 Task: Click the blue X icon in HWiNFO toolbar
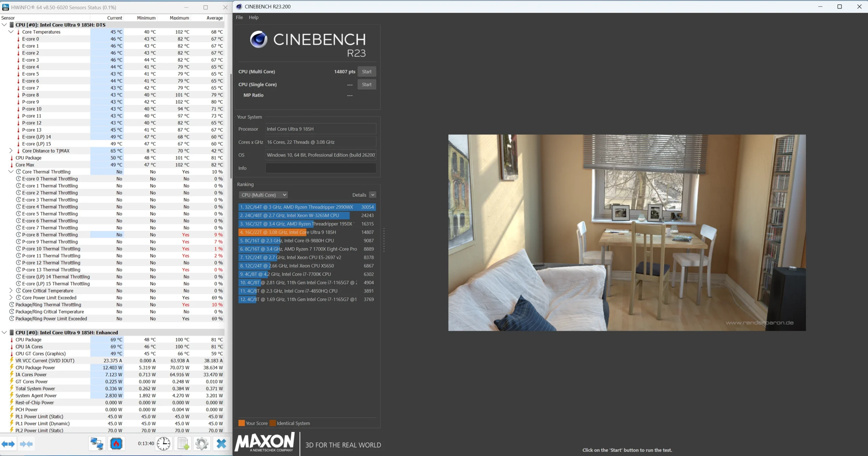(x=221, y=444)
